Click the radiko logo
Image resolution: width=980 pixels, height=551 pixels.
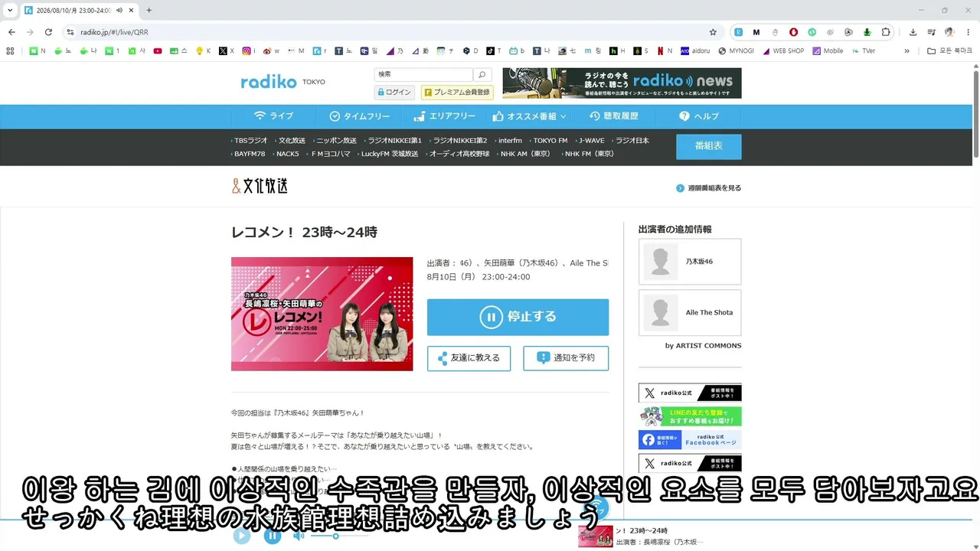coord(268,82)
